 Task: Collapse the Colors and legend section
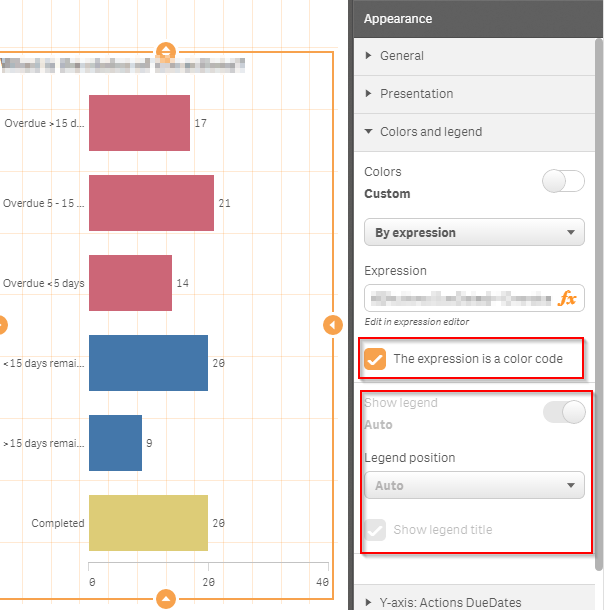coord(430,132)
